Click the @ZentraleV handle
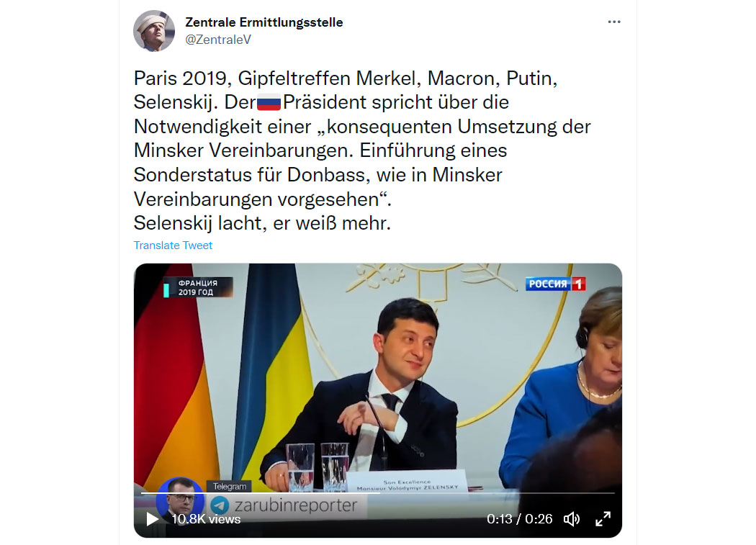756x545 pixels. 218,40
